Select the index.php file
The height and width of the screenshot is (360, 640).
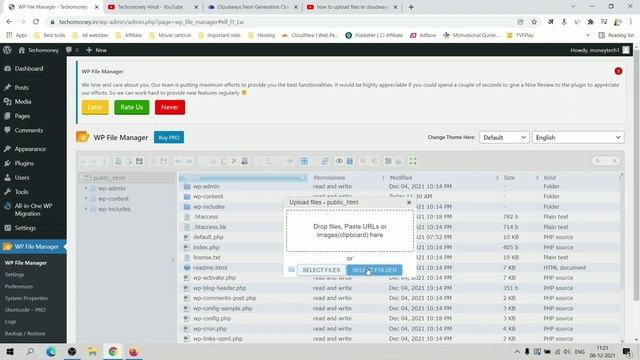click(x=206, y=247)
